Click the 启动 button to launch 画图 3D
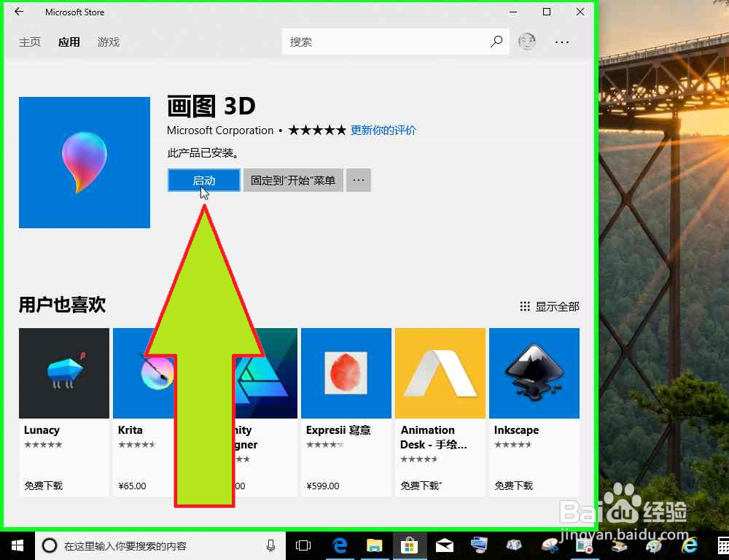 point(203,180)
